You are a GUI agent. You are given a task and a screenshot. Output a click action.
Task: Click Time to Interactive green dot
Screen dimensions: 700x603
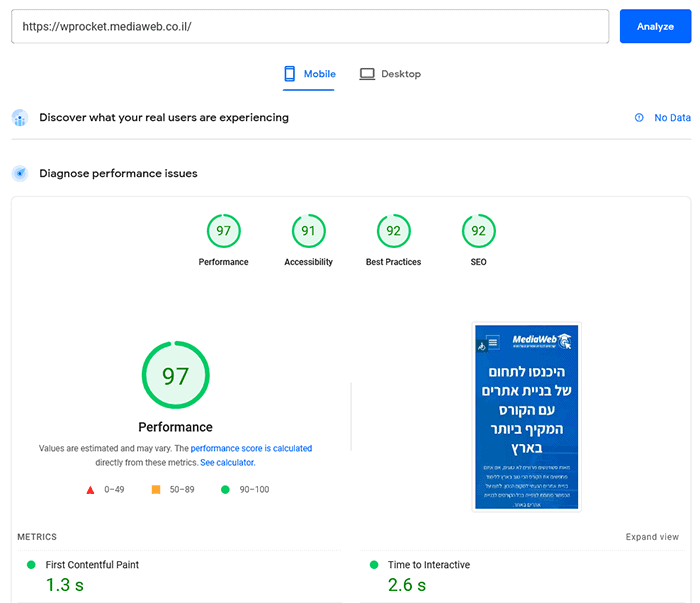374,565
